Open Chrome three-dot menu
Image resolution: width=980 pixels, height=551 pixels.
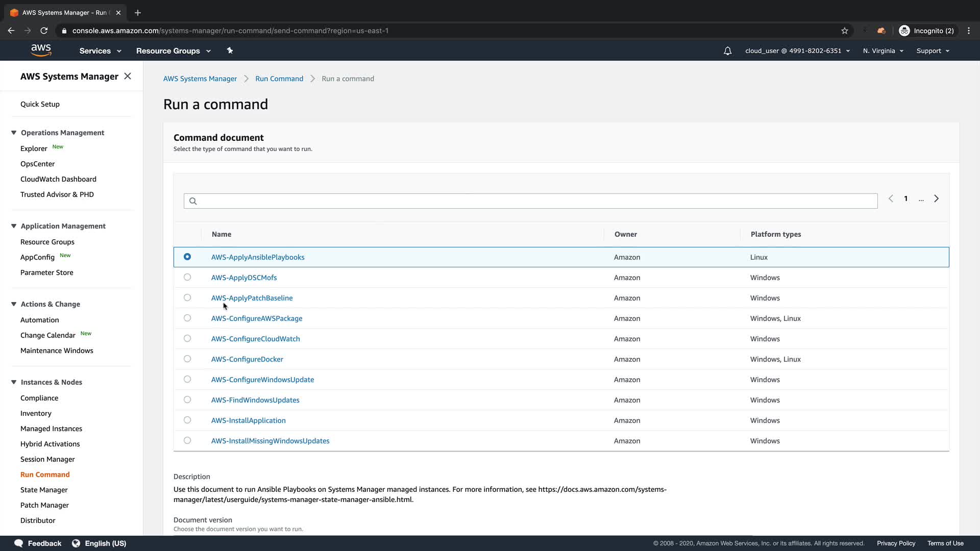[968, 31]
